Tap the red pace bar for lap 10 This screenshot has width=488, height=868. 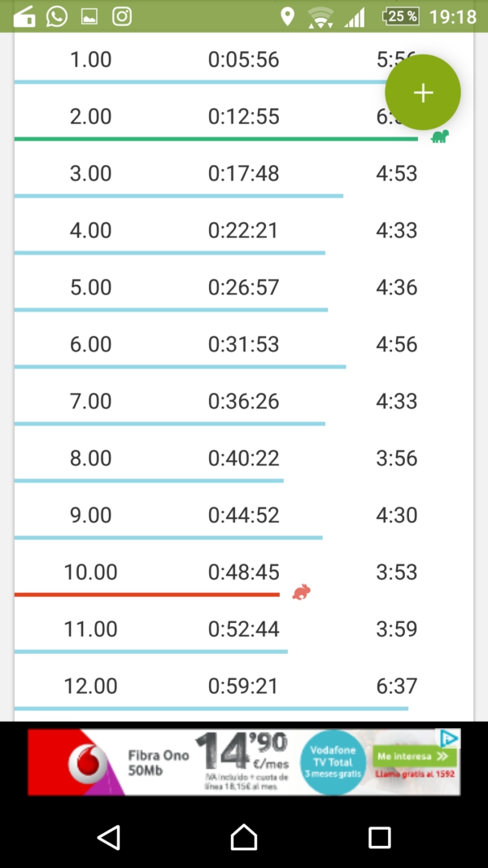(x=146, y=595)
